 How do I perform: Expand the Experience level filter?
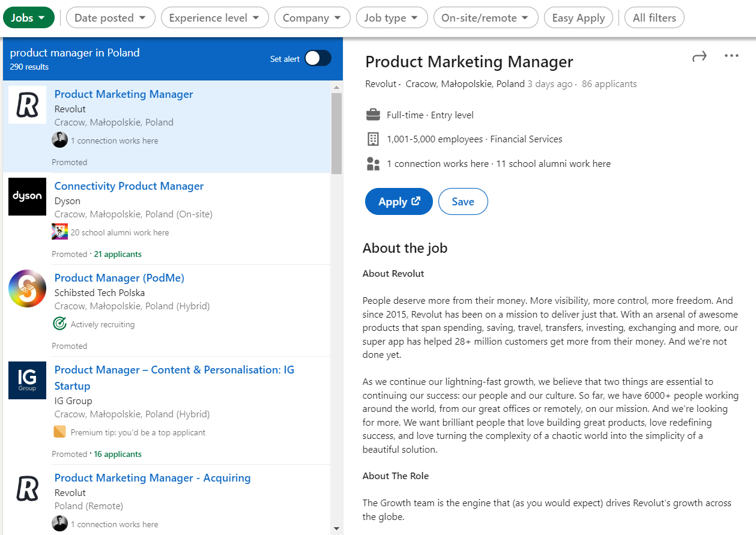click(x=214, y=18)
